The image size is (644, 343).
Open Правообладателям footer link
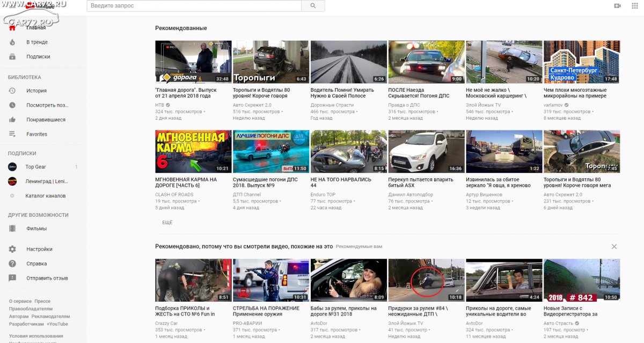tap(31, 309)
